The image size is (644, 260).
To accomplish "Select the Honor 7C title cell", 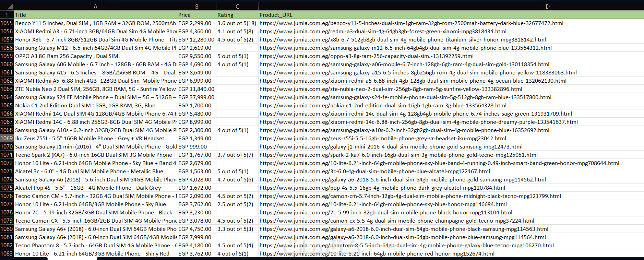I will click(x=95, y=212).
